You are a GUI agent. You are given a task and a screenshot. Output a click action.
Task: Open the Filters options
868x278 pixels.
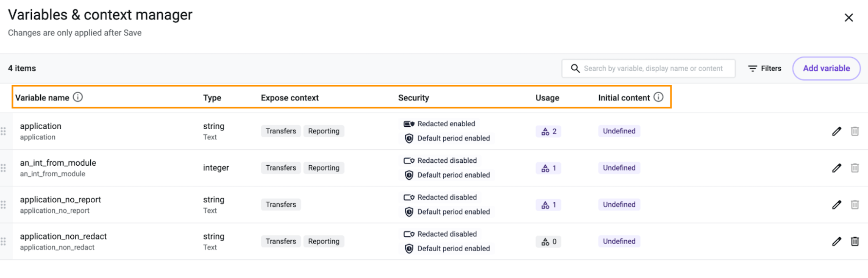(x=765, y=68)
